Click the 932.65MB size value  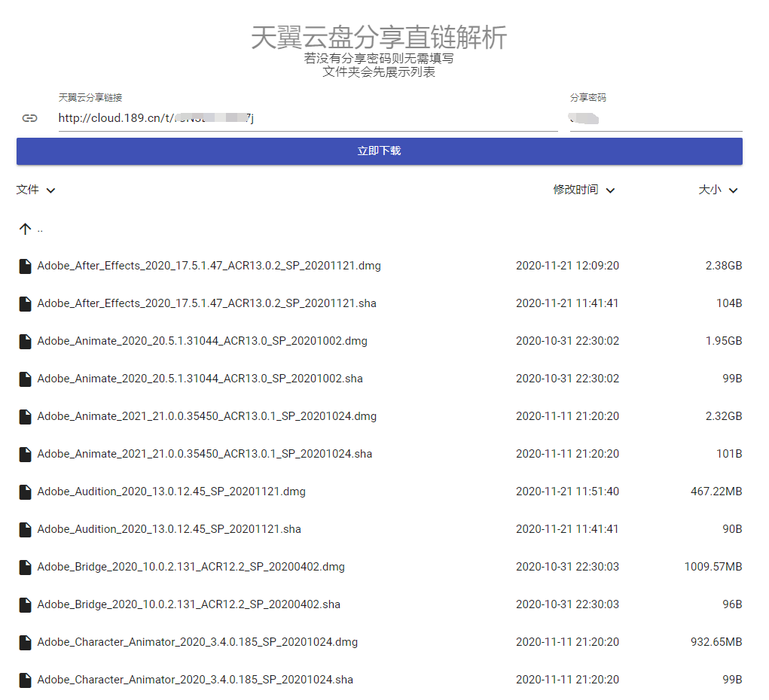[716, 642]
